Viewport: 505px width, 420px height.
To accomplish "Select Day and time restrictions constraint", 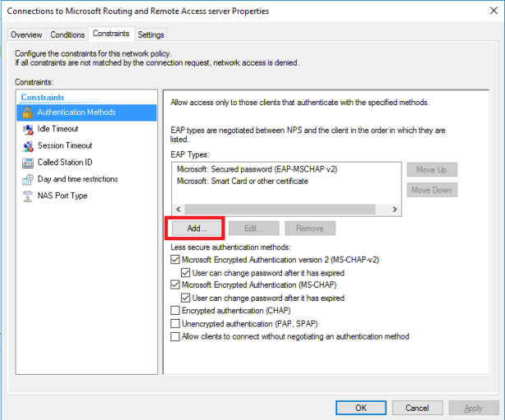I will coord(86,179).
